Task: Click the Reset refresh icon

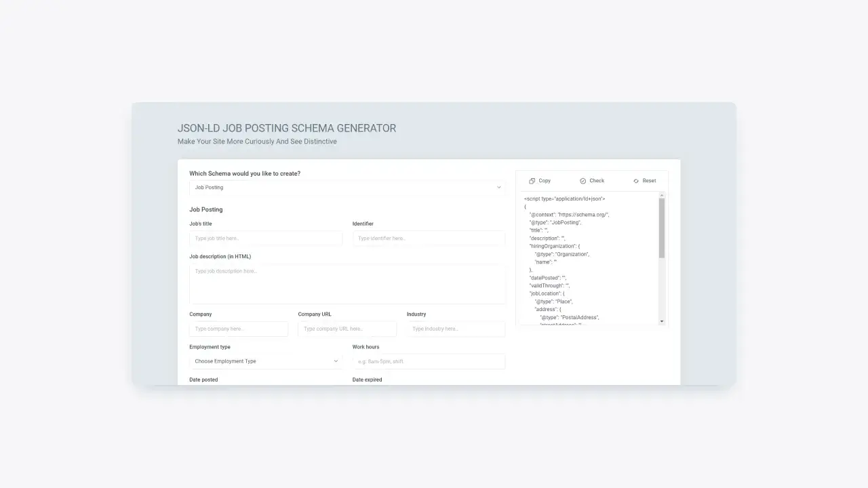Action: point(636,180)
